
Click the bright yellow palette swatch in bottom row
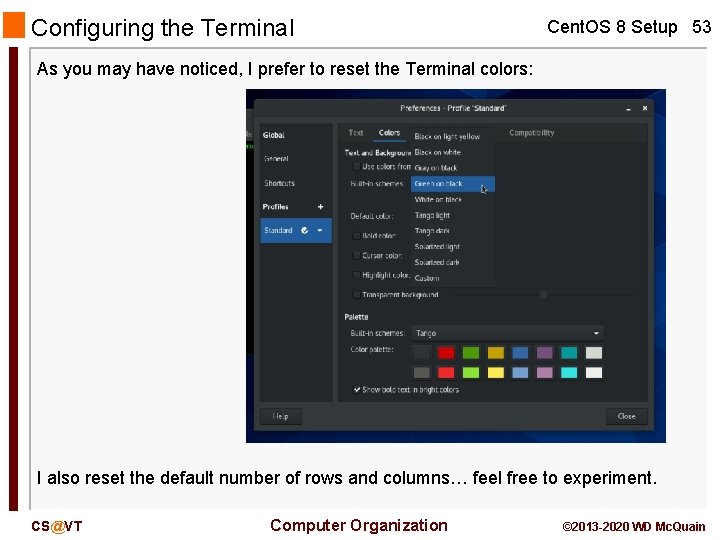coord(495,372)
